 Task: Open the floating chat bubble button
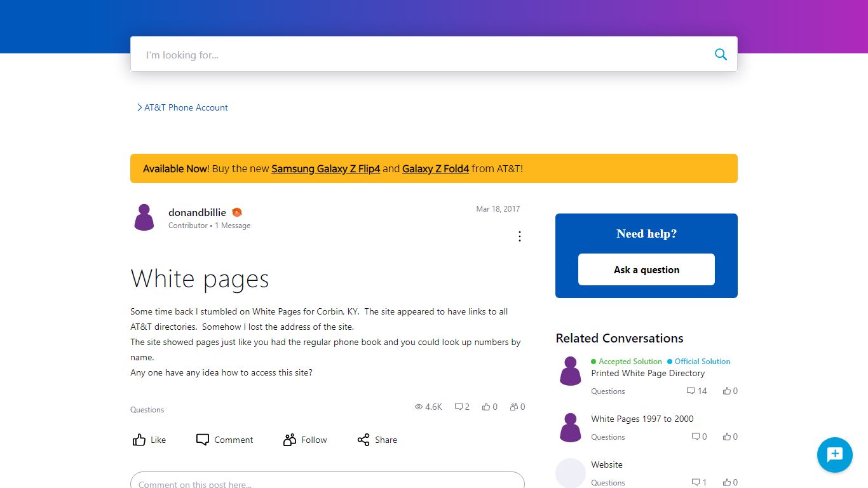pos(834,455)
